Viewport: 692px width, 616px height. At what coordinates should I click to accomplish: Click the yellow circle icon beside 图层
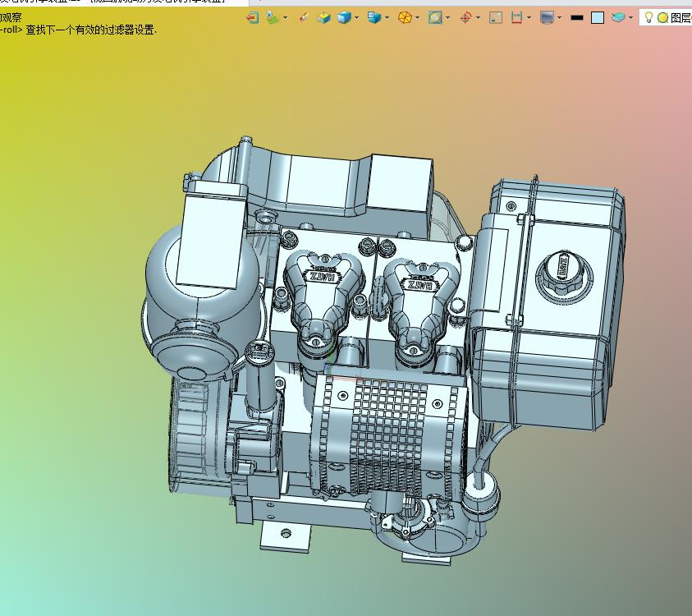[663, 18]
